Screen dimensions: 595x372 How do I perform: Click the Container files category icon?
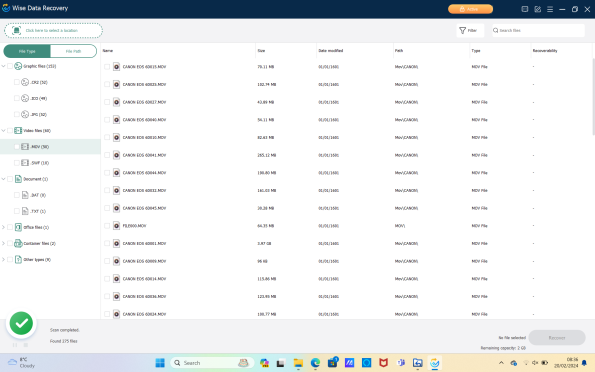[18, 243]
